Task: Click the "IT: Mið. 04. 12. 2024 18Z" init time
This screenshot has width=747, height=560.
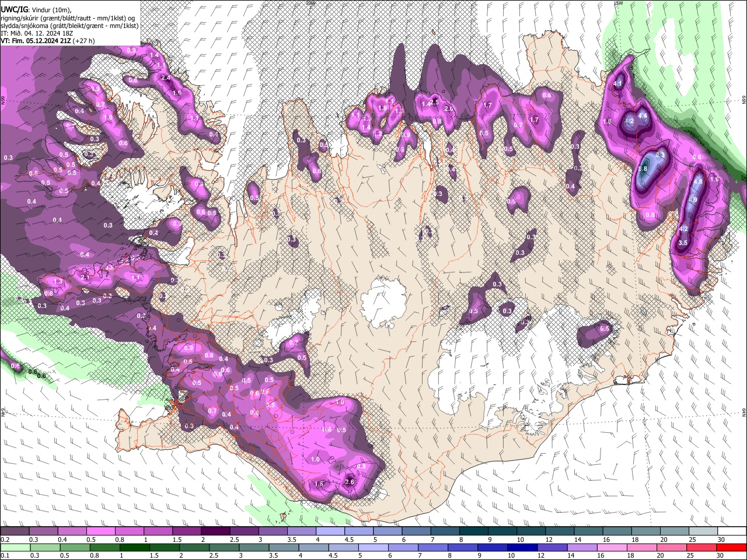Action: tap(37, 33)
